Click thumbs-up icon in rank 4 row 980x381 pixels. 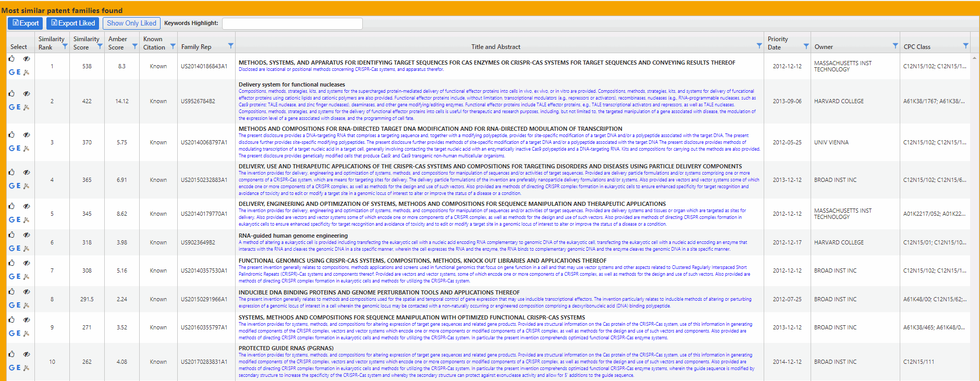click(11, 173)
